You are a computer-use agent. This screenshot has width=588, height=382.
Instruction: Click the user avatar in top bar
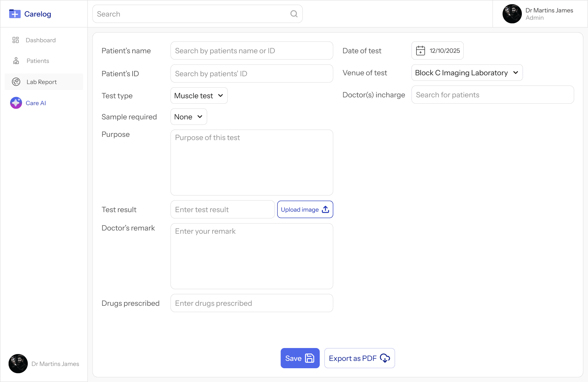point(512,14)
